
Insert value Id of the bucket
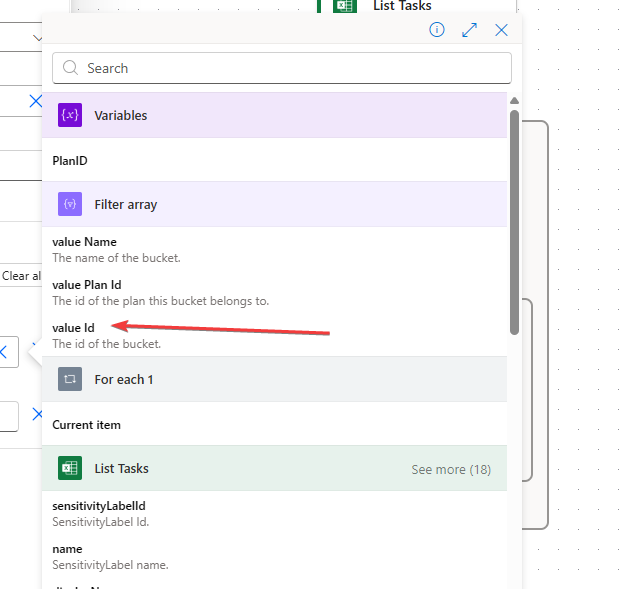click(x=74, y=328)
